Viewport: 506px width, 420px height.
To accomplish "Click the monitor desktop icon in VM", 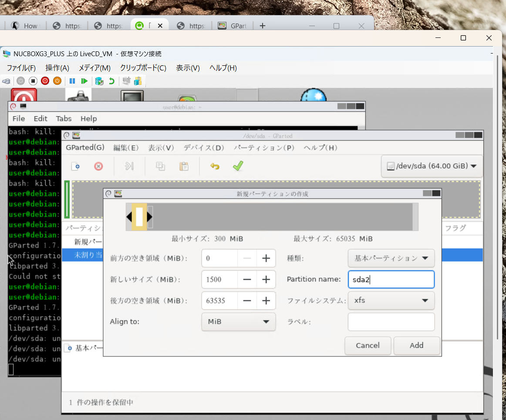I will [x=132, y=96].
